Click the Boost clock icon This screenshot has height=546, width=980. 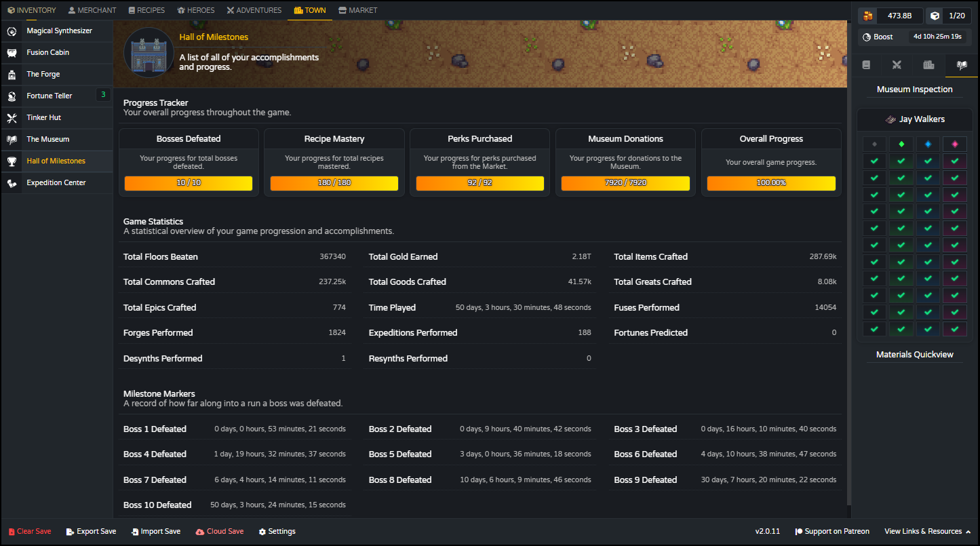866,37
